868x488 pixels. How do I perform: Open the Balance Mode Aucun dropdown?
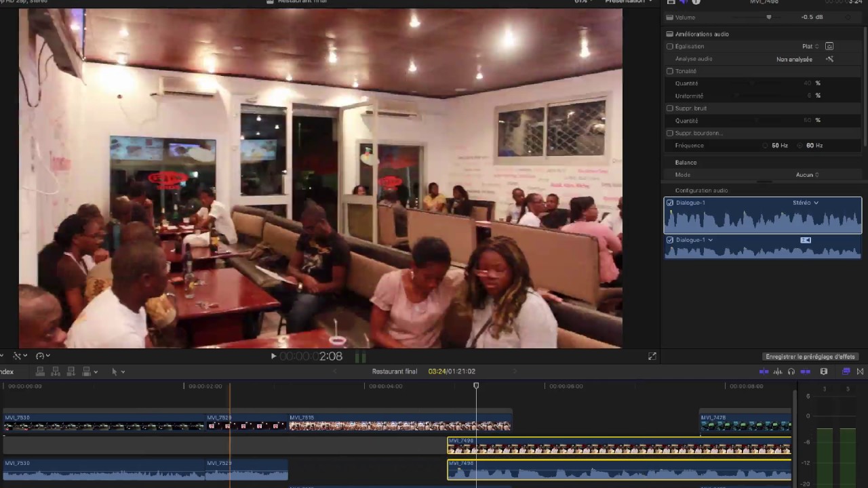coord(807,175)
